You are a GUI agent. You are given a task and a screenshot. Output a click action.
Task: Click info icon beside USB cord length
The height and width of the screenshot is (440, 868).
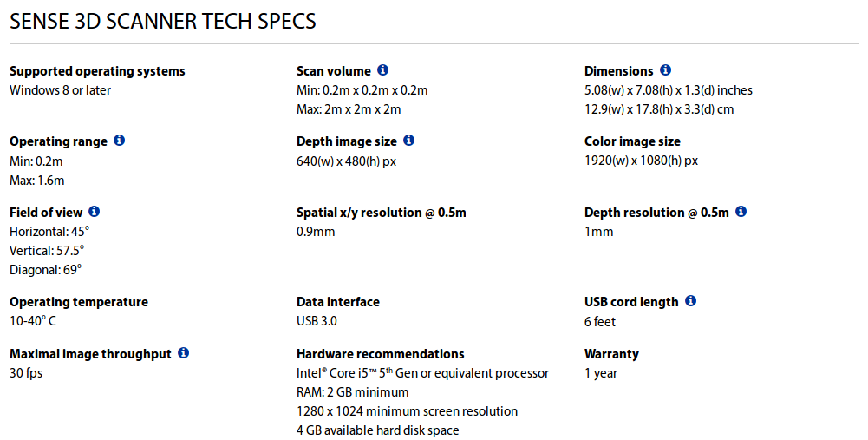(690, 300)
